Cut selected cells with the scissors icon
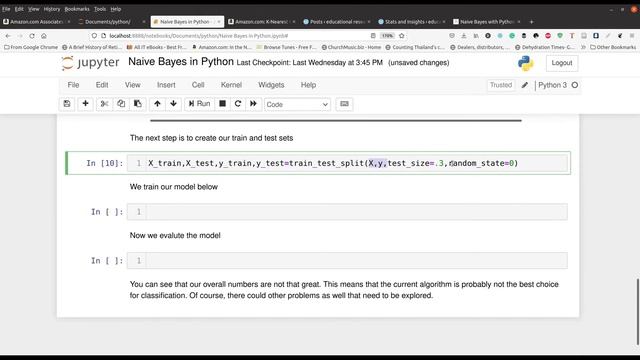640x360 pixels. 104,104
